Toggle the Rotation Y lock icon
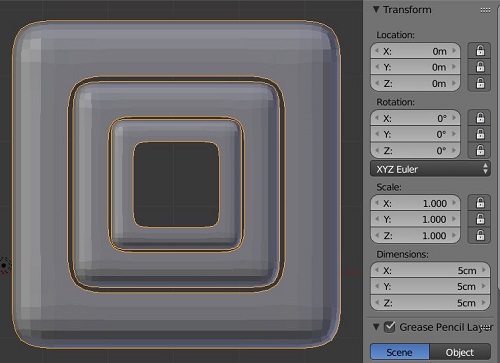500x363 pixels. [x=479, y=134]
